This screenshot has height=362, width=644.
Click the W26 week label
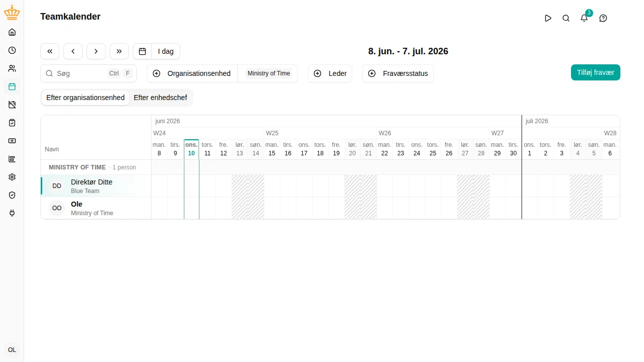tap(385, 133)
